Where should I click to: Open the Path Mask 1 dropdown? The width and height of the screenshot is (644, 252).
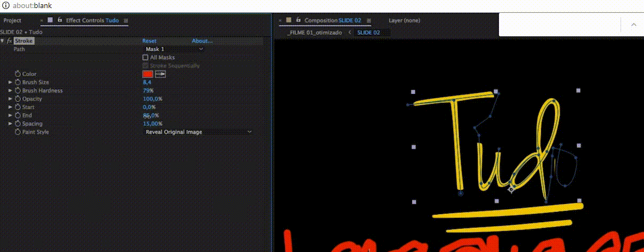point(174,49)
